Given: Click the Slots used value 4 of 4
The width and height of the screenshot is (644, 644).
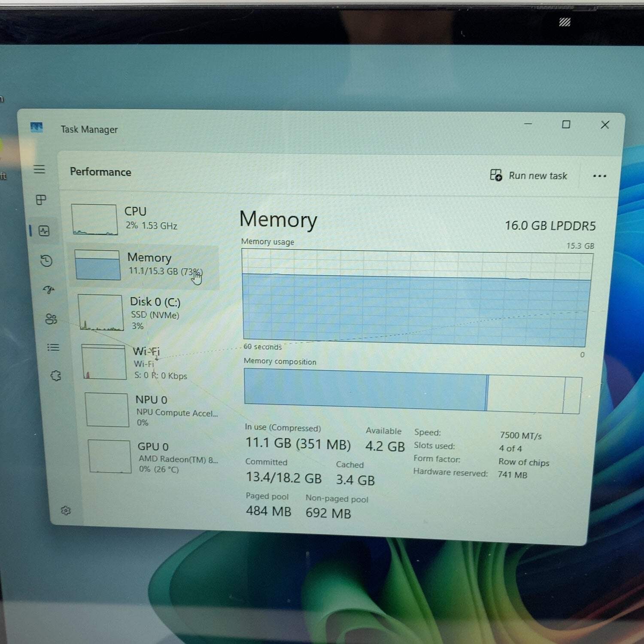Looking at the screenshot, I should click(x=510, y=449).
